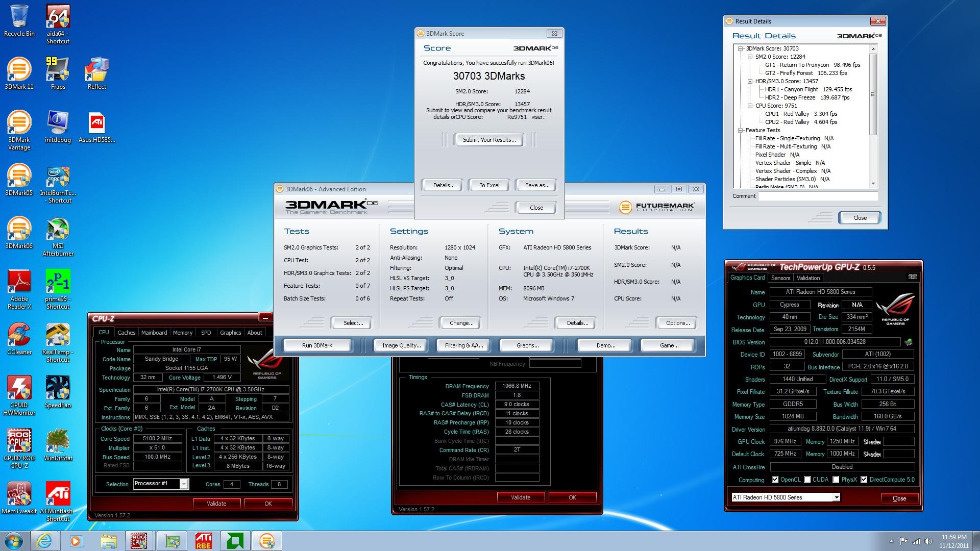980x551 pixels.
Task: Switch to the Caches tab in CPU-Z
Action: tap(126, 332)
